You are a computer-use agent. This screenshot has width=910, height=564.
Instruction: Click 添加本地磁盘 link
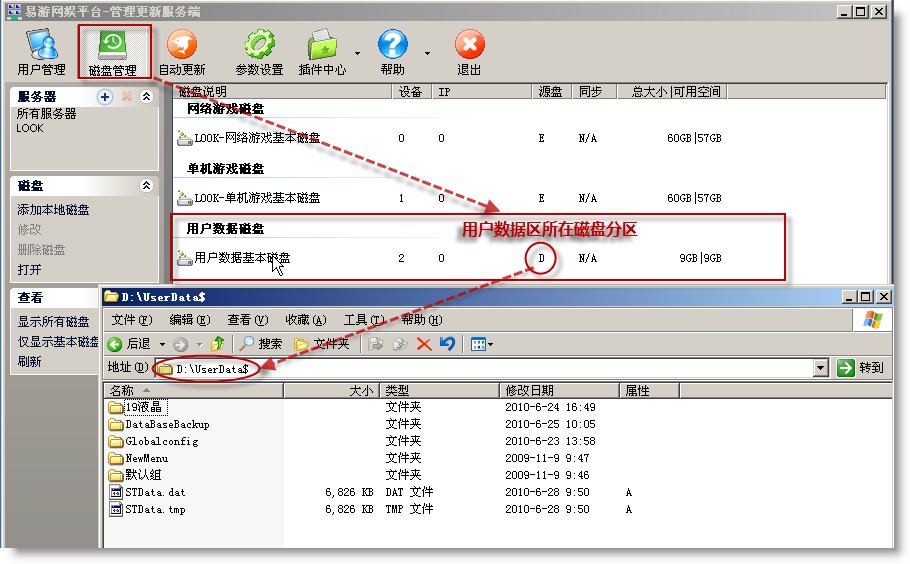point(53,209)
